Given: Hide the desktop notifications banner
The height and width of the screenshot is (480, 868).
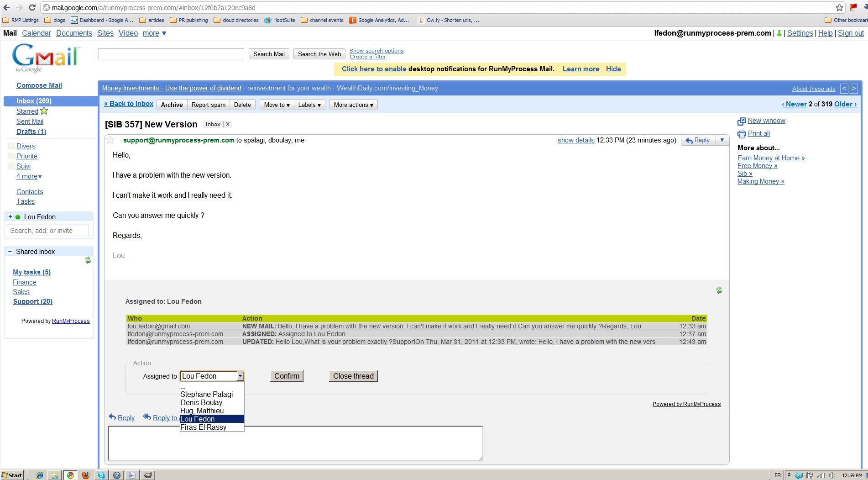Looking at the screenshot, I should (x=613, y=69).
